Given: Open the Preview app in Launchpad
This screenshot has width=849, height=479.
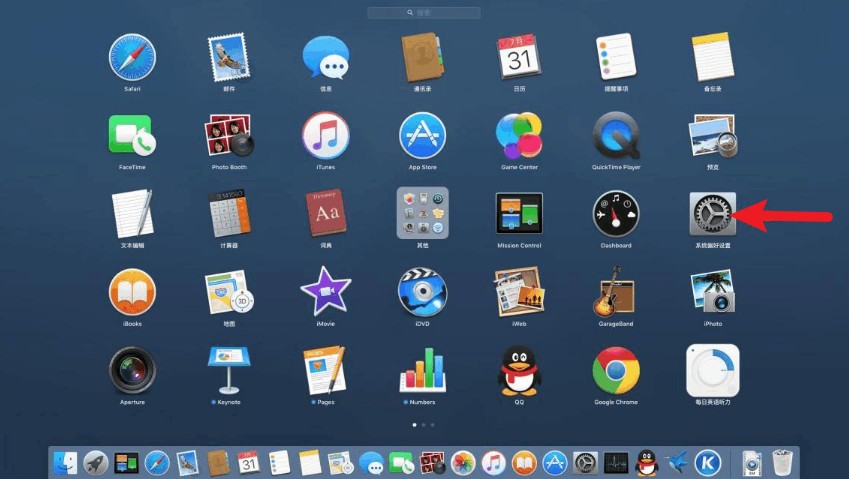Looking at the screenshot, I should pos(713,135).
